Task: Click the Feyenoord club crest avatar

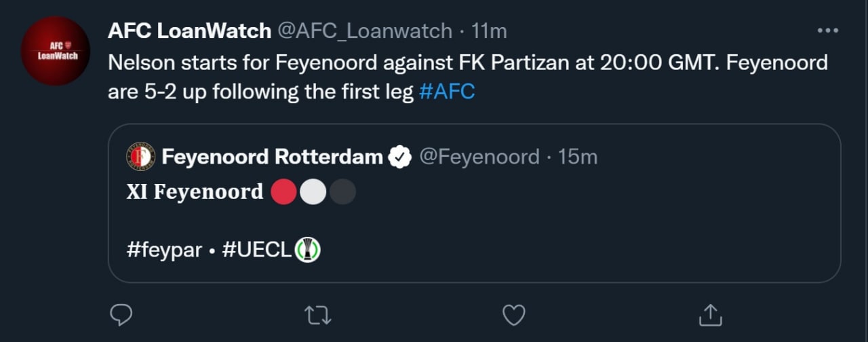Action: 141,157
